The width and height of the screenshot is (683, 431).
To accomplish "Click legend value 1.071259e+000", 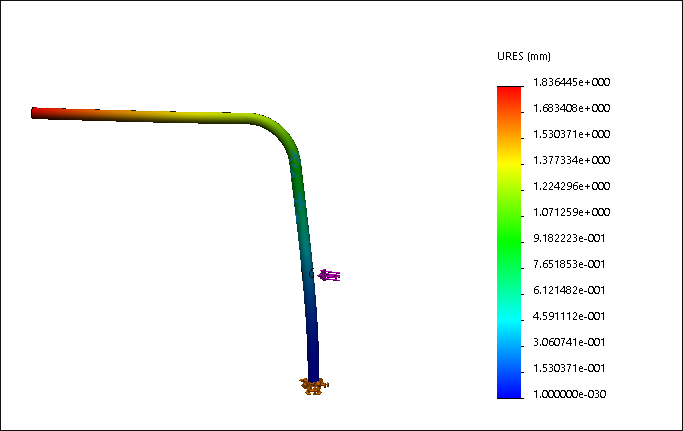I will (x=571, y=212).
